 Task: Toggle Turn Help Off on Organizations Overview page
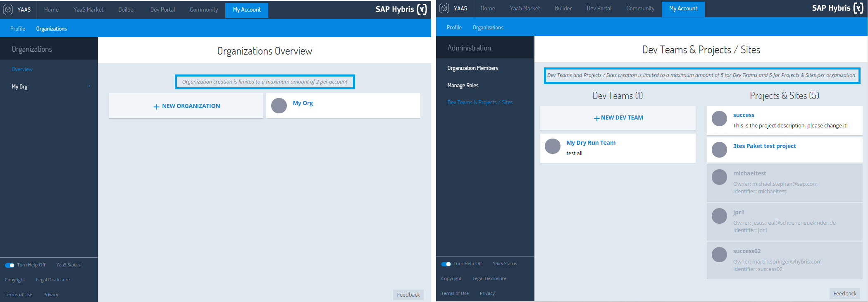coord(10,265)
